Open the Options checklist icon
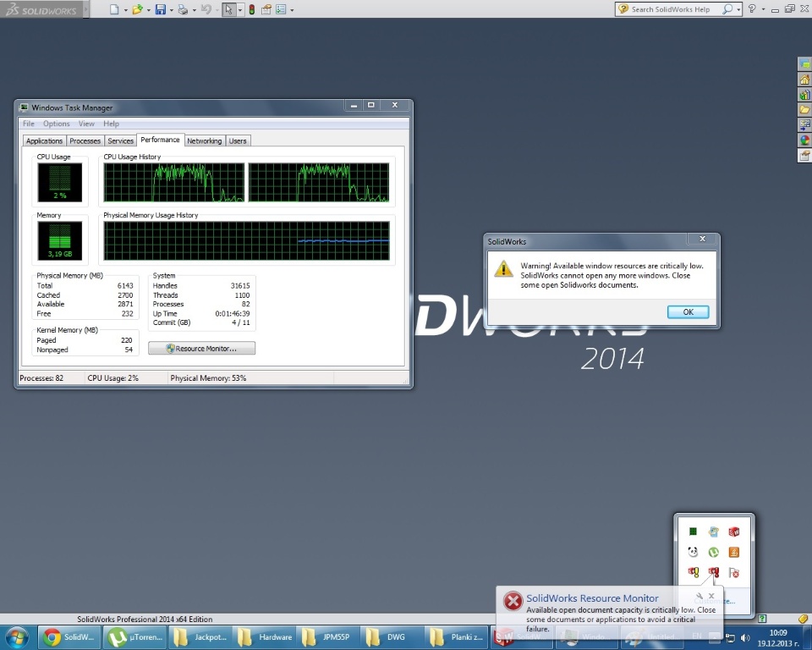This screenshot has height=650, width=812. (x=281, y=9)
